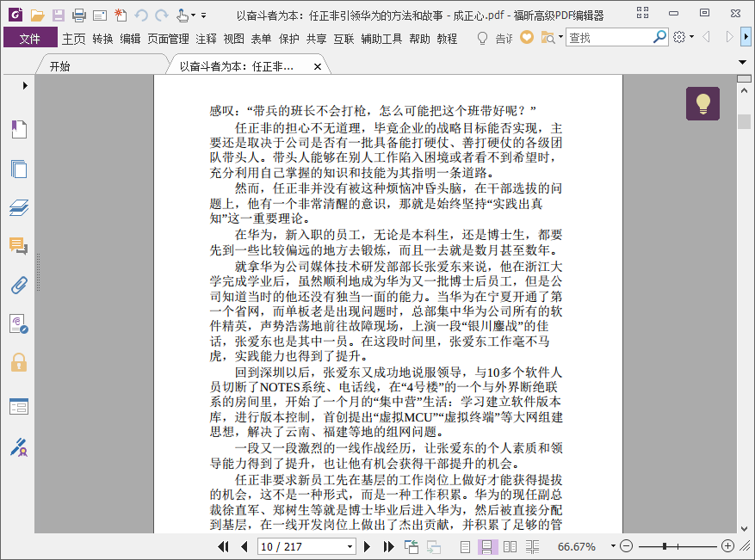Expand the ribbon scroll-right arrow

click(746, 37)
